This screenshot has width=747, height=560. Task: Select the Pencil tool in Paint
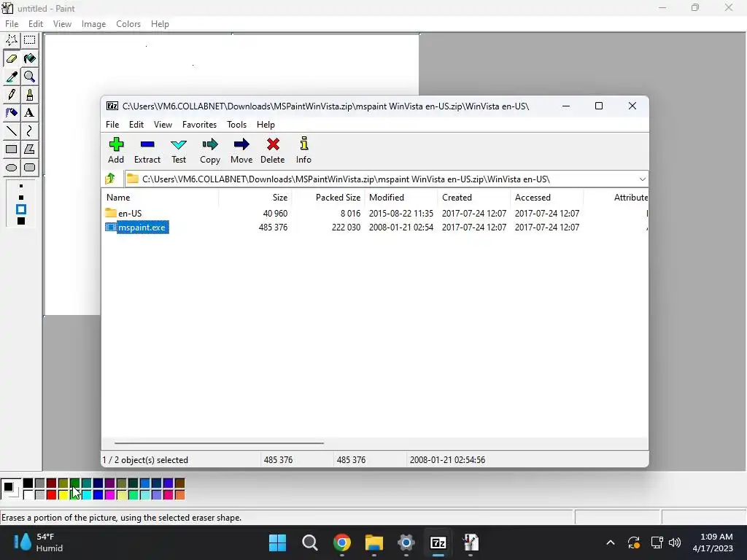point(12,95)
